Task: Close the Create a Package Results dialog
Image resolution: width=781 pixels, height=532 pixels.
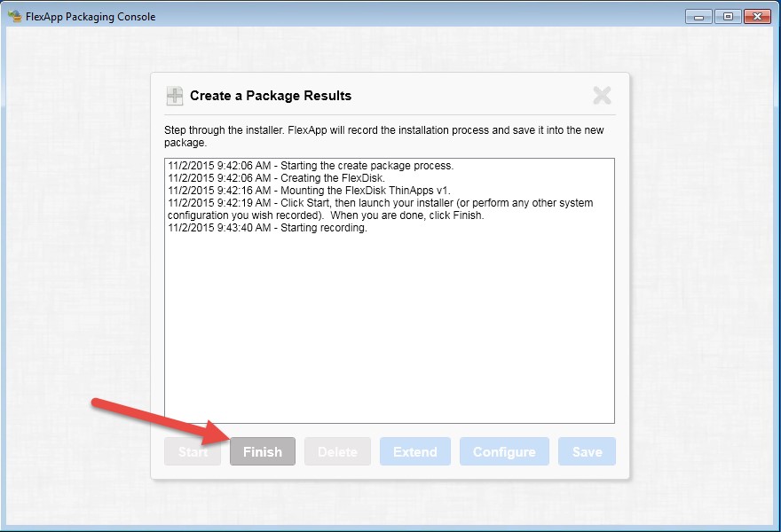Action: [x=602, y=95]
